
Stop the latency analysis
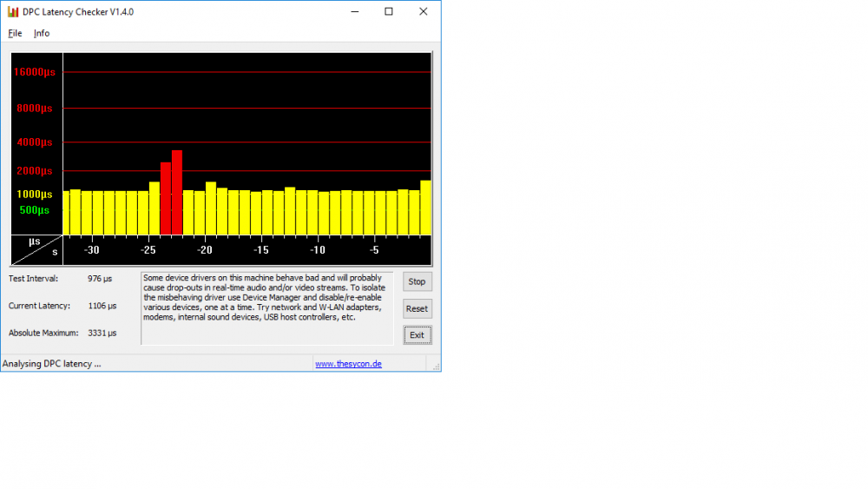point(417,282)
